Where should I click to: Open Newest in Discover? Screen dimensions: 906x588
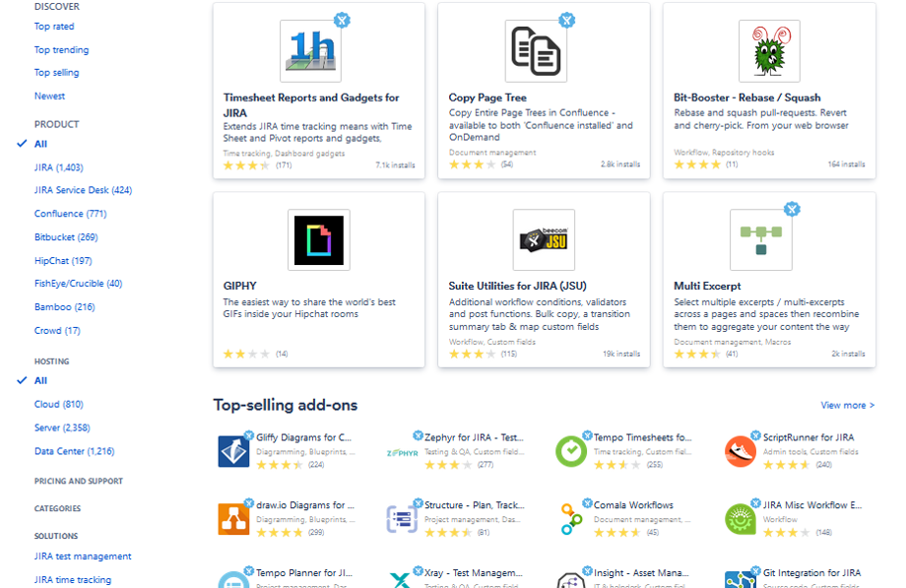(x=49, y=96)
